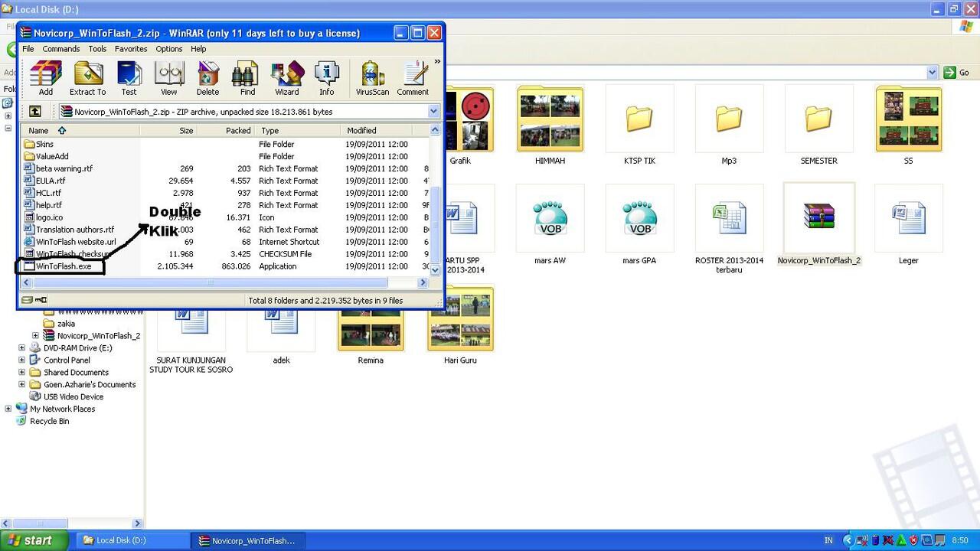Open the WinRAR archive path dropdown
980x551 pixels.
click(433, 111)
